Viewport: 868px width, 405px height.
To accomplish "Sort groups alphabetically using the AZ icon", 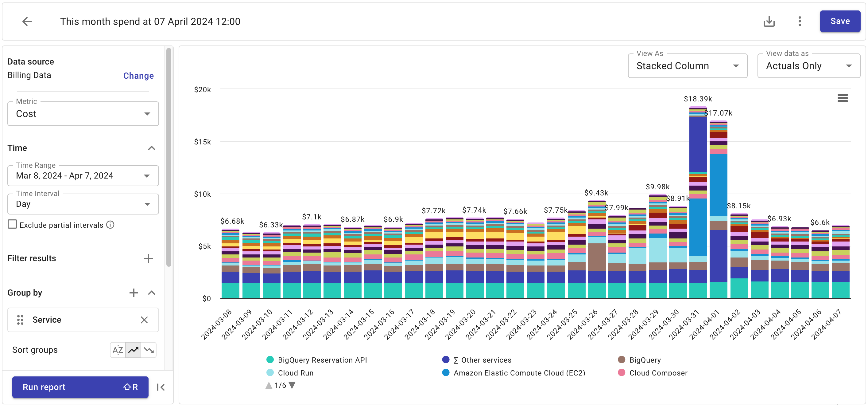I will tap(117, 350).
